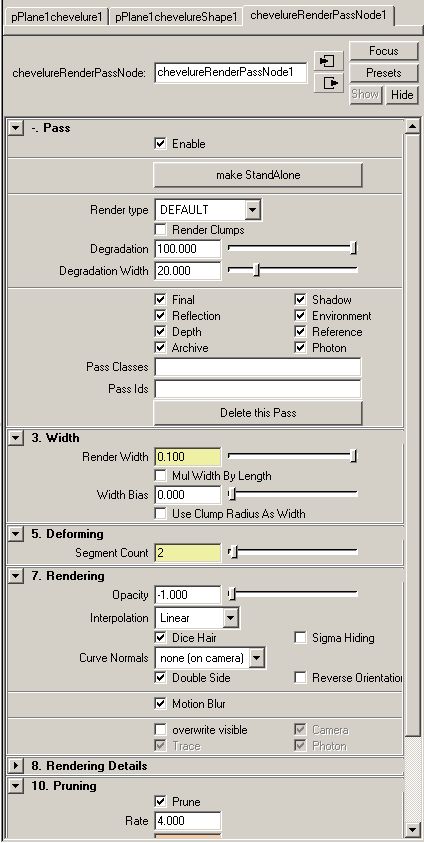The height and width of the screenshot is (843, 424).
Task: Click the make StandAlone button
Action: click(258, 175)
